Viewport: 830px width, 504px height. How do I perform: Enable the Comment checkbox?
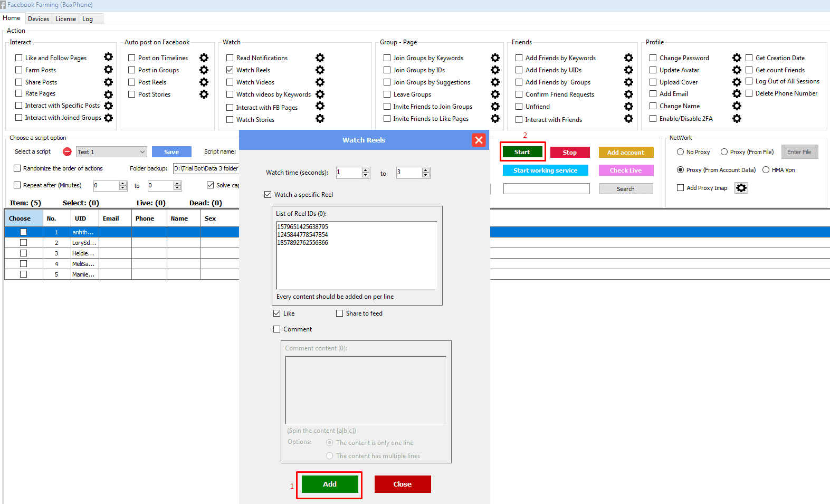click(276, 329)
